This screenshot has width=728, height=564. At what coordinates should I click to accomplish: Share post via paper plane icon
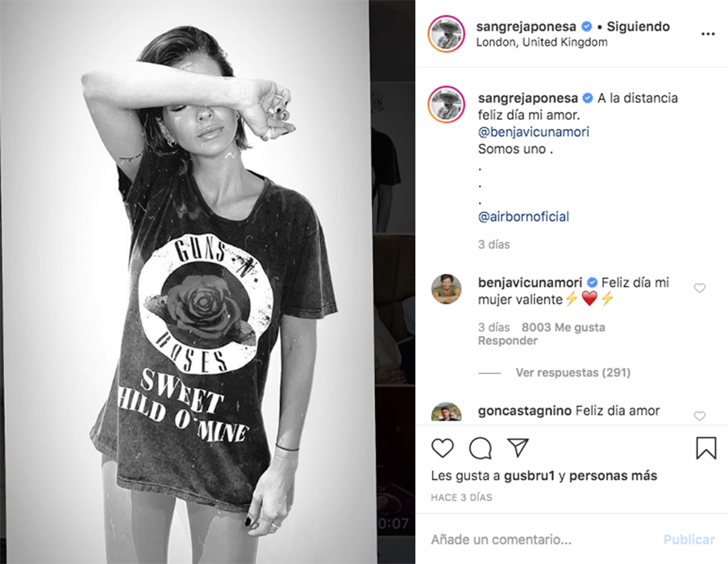click(518, 447)
